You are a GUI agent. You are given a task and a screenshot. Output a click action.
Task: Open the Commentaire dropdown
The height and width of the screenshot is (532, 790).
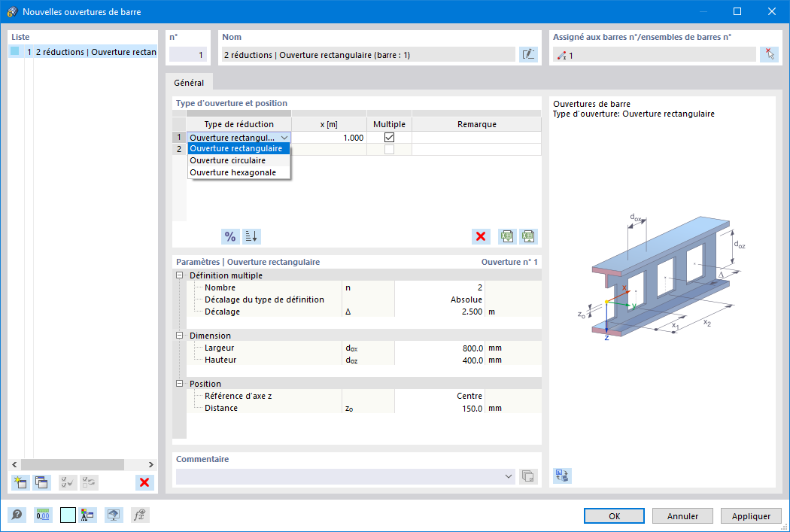[x=508, y=476]
